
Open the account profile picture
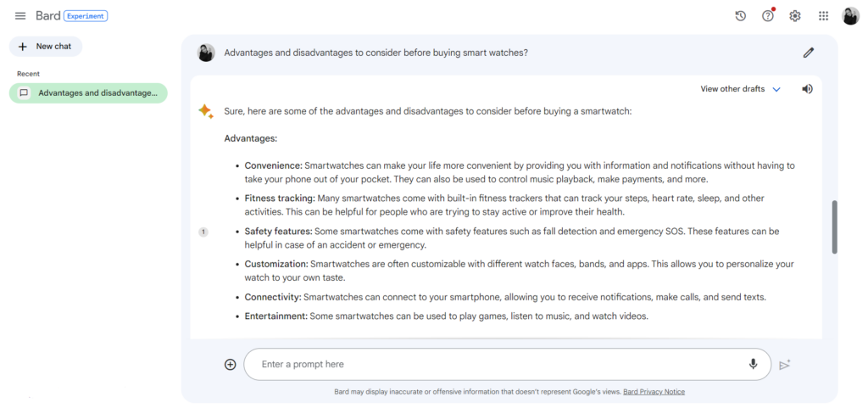tap(851, 16)
